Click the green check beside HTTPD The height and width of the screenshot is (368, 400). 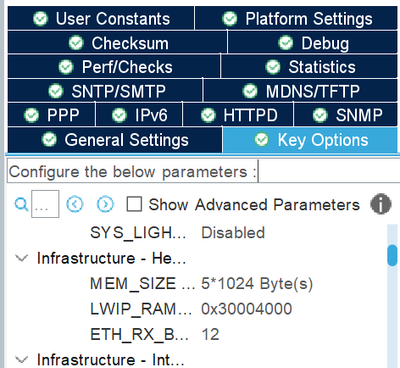click(208, 115)
